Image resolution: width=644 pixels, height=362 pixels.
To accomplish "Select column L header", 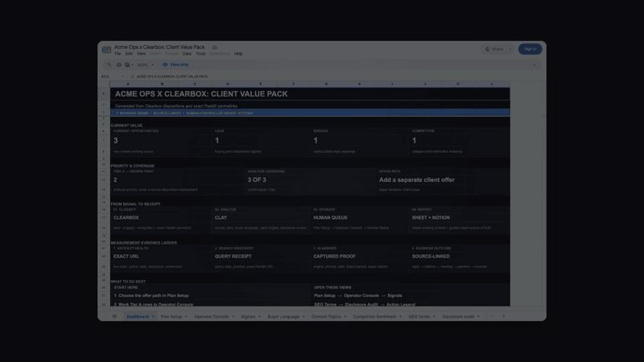I will (492, 84).
